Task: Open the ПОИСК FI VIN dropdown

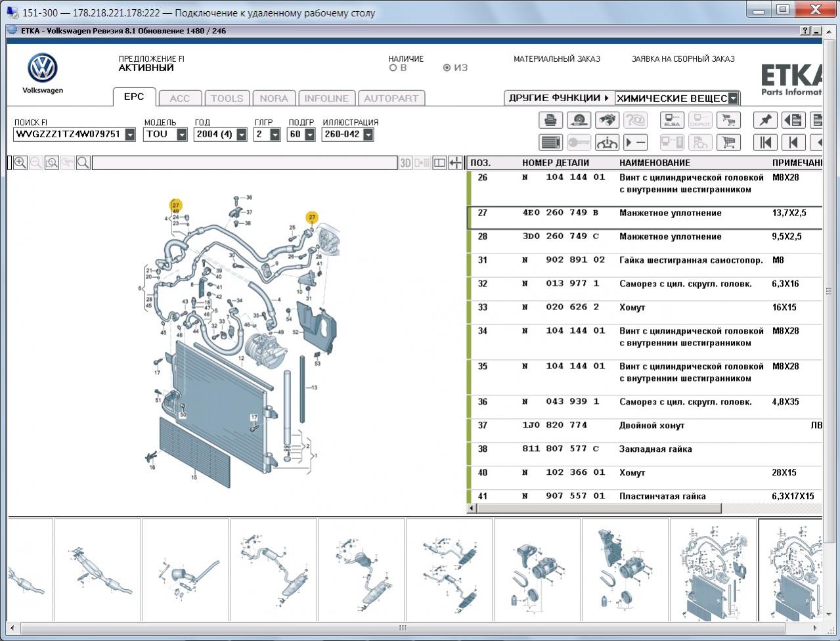Action: (x=130, y=135)
